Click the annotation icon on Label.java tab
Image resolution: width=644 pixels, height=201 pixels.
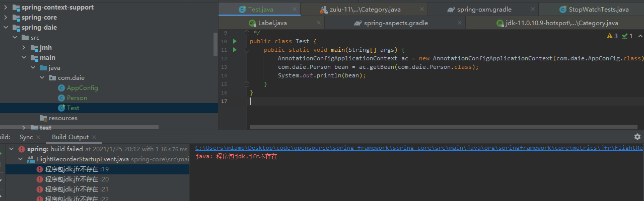click(x=252, y=23)
